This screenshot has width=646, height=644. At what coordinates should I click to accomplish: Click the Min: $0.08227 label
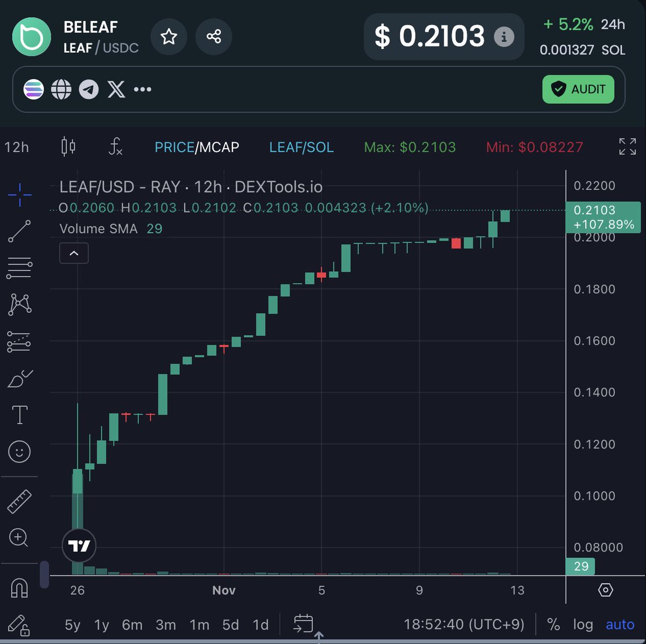point(535,147)
